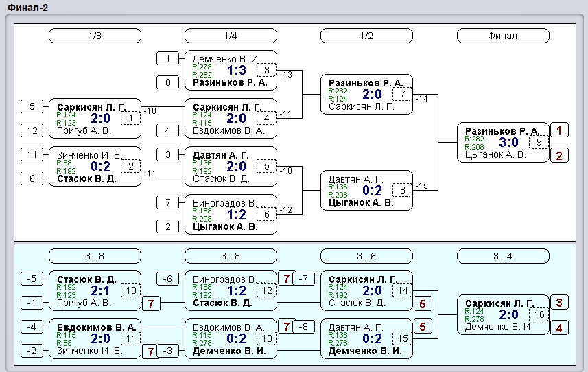Click seed box 2 beside Цыганок А. В.

coord(167,226)
